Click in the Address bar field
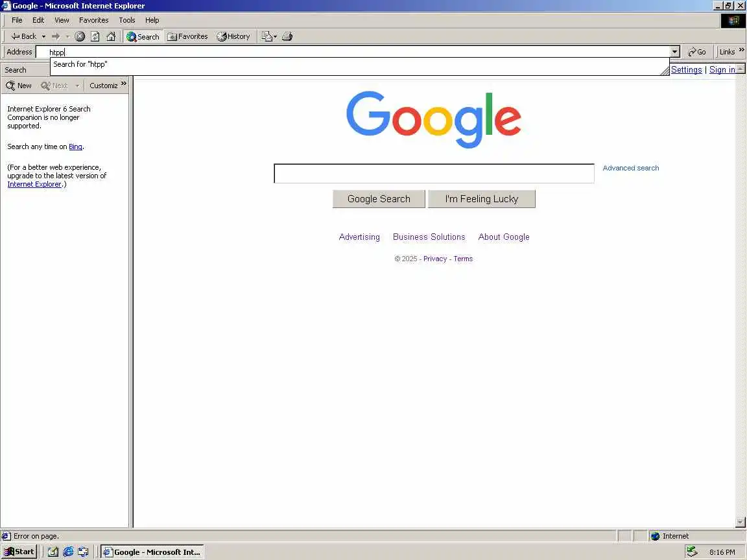747x560 pixels. (353, 52)
